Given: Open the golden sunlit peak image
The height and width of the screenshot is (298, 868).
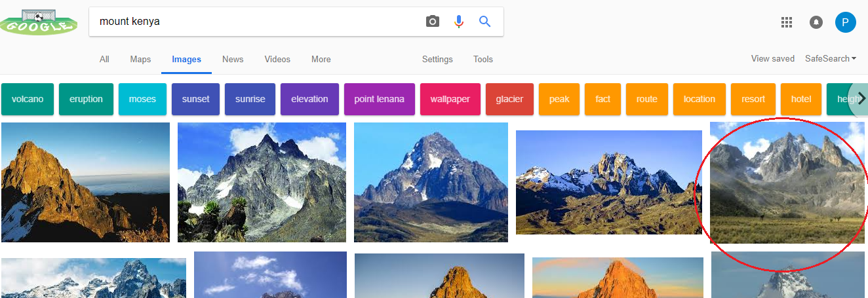Looking at the screenshot, I should click(x=85, y=182).
